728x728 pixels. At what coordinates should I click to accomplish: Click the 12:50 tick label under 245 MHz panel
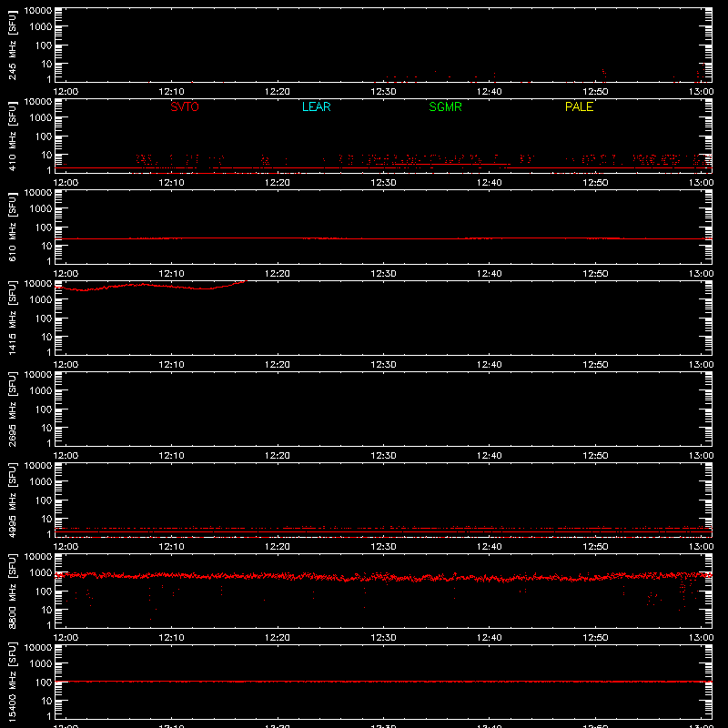(x=595, y=92)
